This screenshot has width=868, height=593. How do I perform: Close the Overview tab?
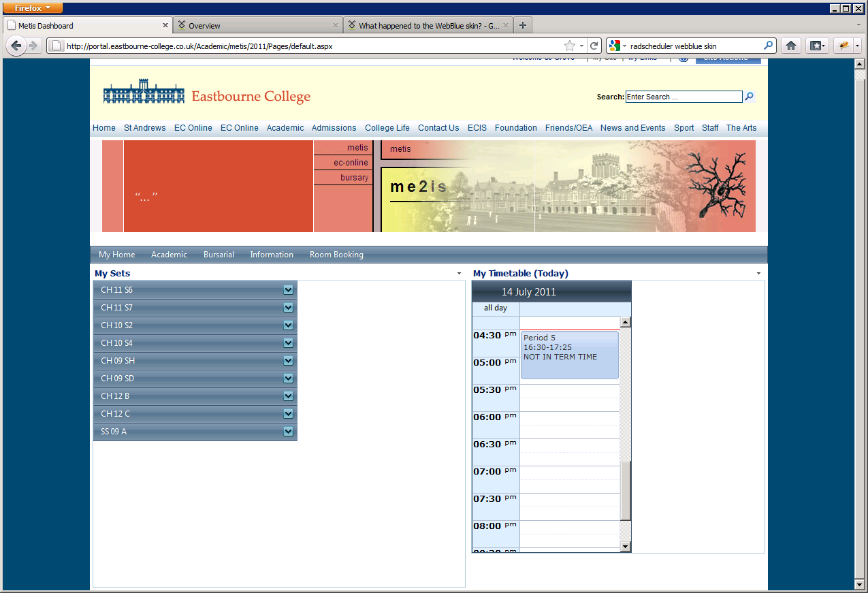point(336,25)
